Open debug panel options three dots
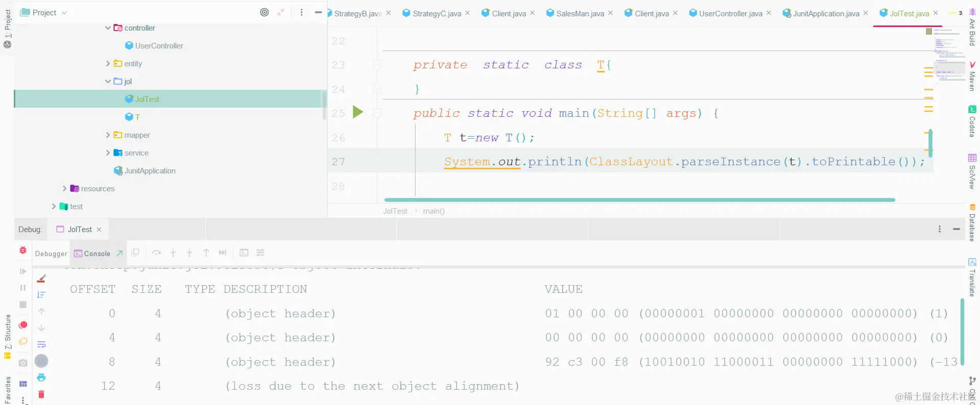 940,229
